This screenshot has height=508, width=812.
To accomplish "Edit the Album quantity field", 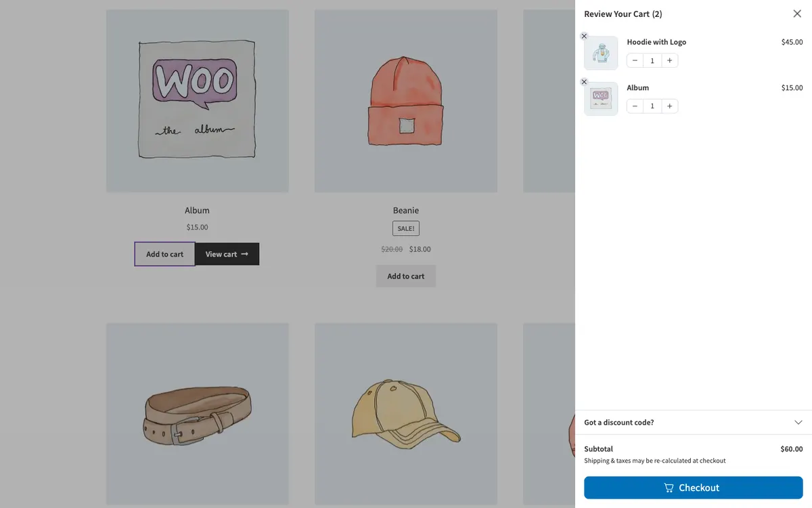I will pos(652,106).
